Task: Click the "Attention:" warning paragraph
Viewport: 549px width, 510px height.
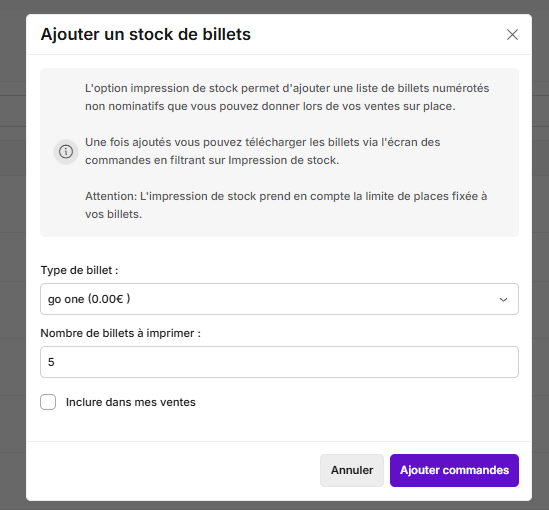Action: pos(286,205)
